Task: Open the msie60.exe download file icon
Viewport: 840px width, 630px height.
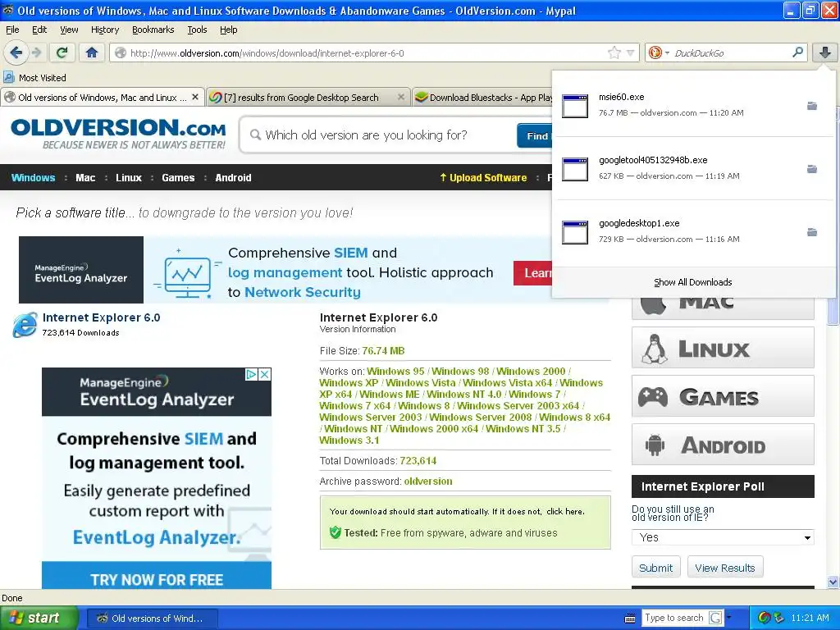Action: tap(575, 106)
